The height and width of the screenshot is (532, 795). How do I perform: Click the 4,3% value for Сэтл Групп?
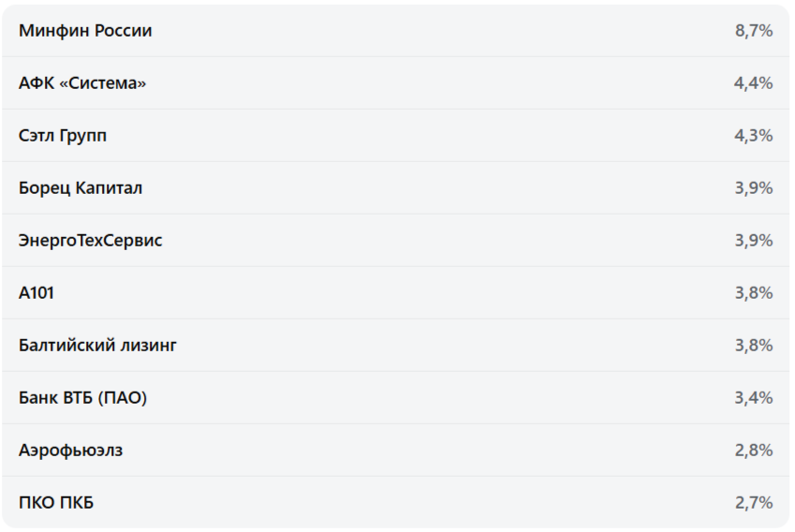pyautogui.click(x=753, y=136)
